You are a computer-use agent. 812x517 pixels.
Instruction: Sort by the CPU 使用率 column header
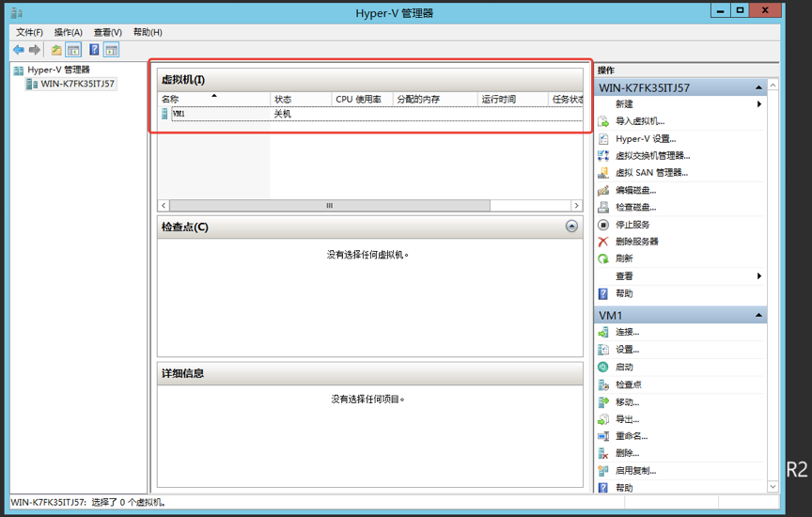coord(363,99)
